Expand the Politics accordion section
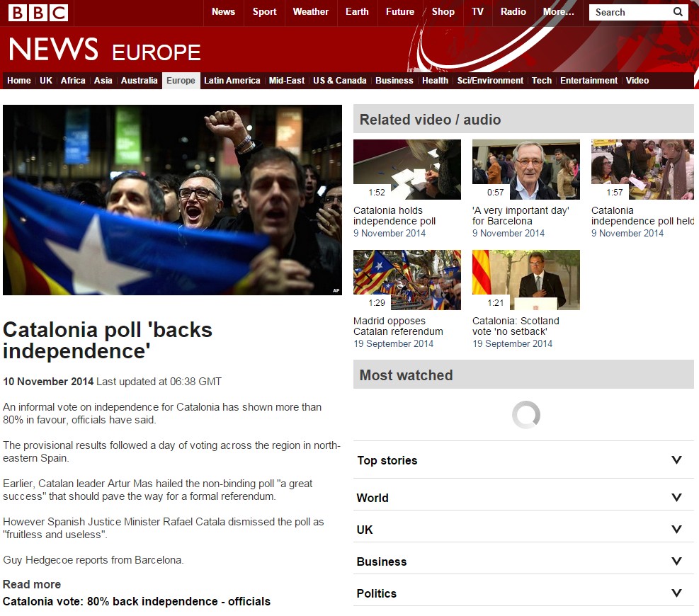699x616 pixels. click(x=523, y=593)
